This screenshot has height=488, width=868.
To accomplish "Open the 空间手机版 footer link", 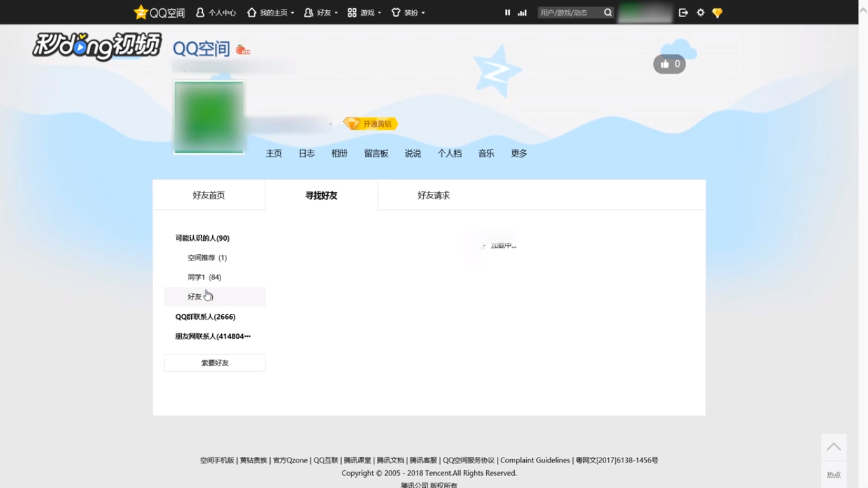I will [217, 460].
